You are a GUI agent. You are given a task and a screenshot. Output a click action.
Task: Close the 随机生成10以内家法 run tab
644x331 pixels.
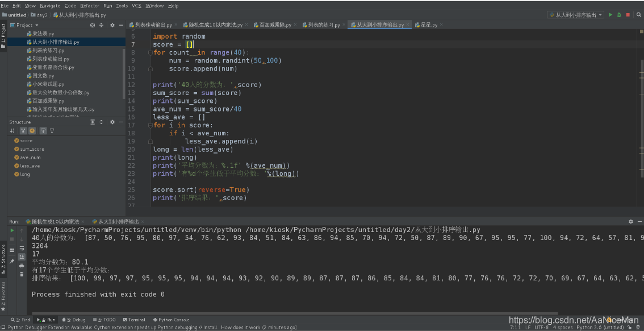(83, 221)
